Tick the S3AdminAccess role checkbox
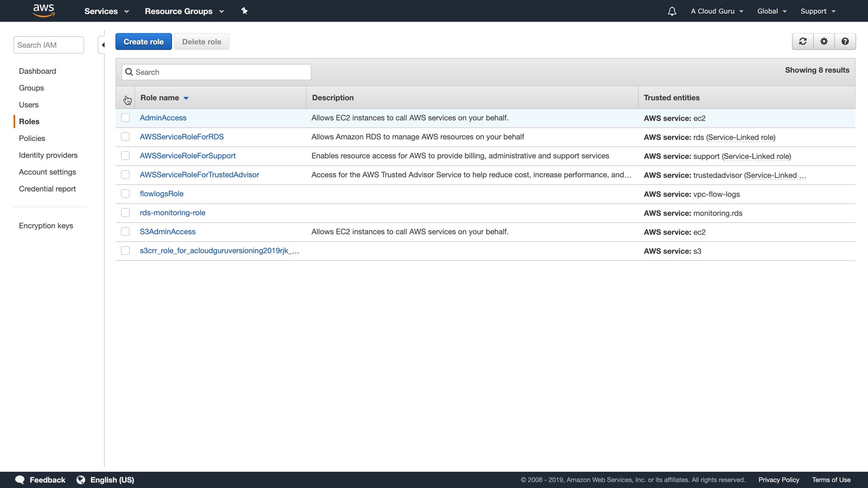This screenshot has height=488, width=868. [x=125, y=232]
